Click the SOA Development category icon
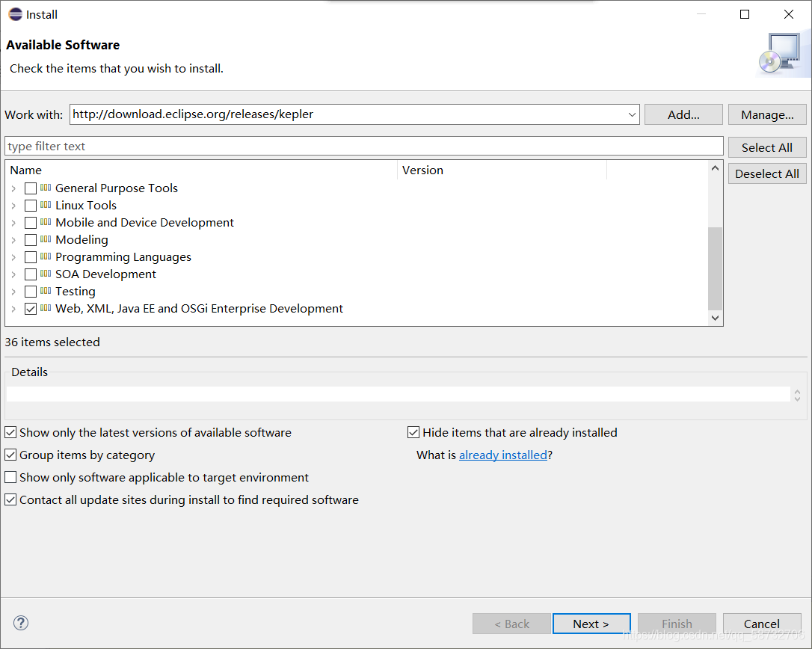 pos(46,274)
